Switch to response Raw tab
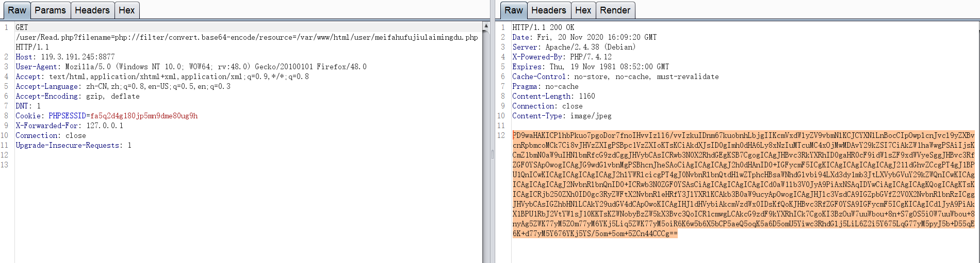The width and height of the screenshot is (980, 263). 513,10
